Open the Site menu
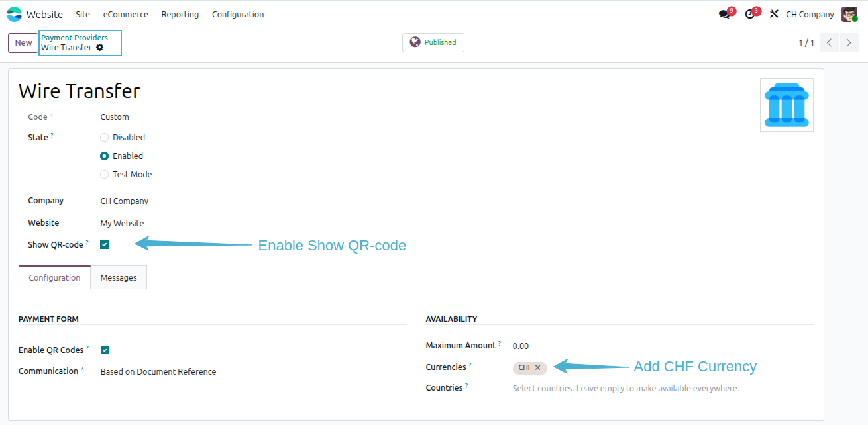The height and width of the screenshot is (425, 868). (83, 14)
